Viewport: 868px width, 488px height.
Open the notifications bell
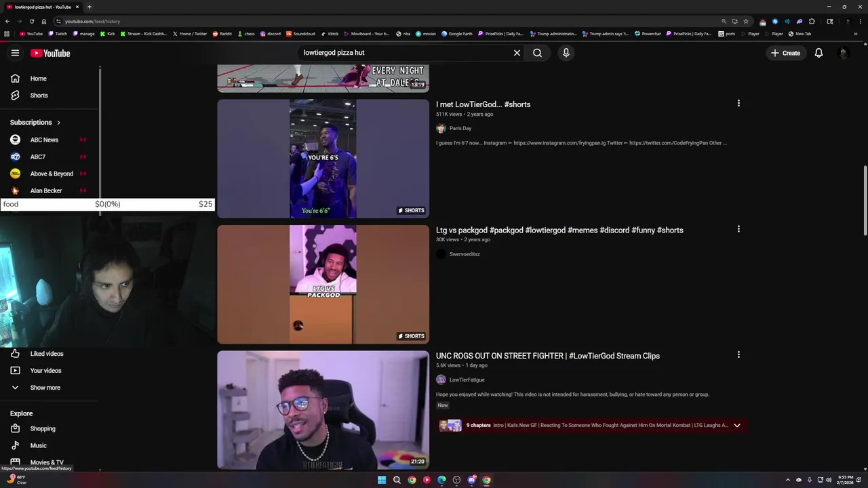[818, 53]
